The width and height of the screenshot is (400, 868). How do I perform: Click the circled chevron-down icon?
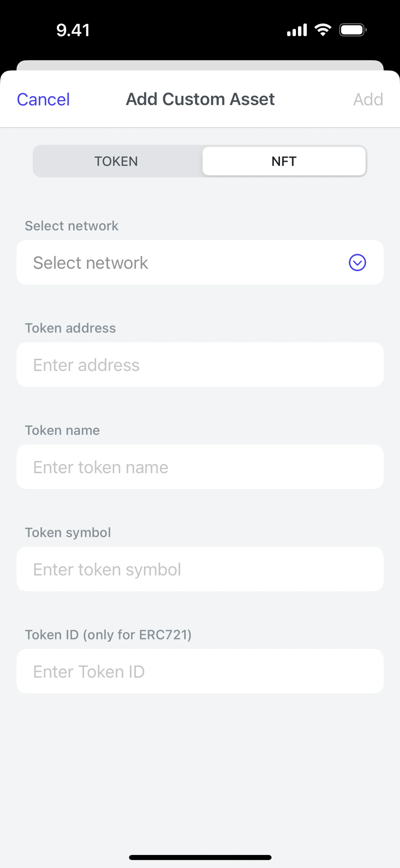[357, 263]
